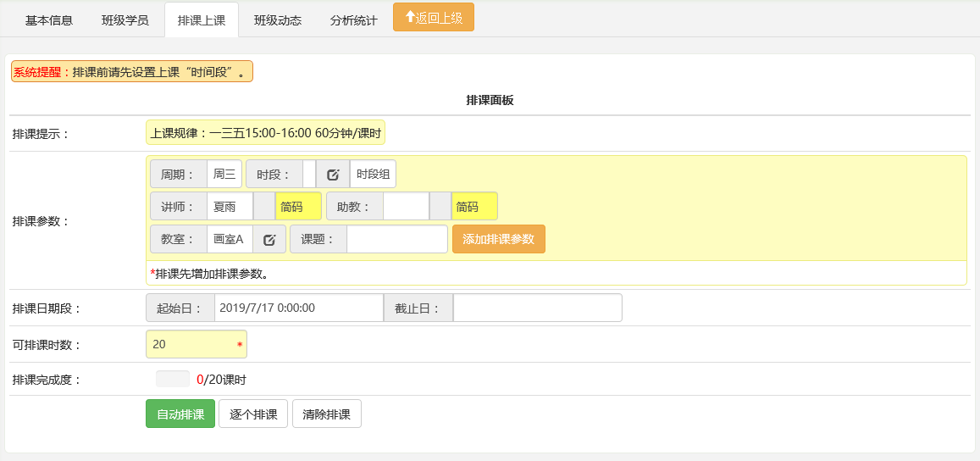Open the 班级学员 tab
980x461 pixels.
[125, 20]
